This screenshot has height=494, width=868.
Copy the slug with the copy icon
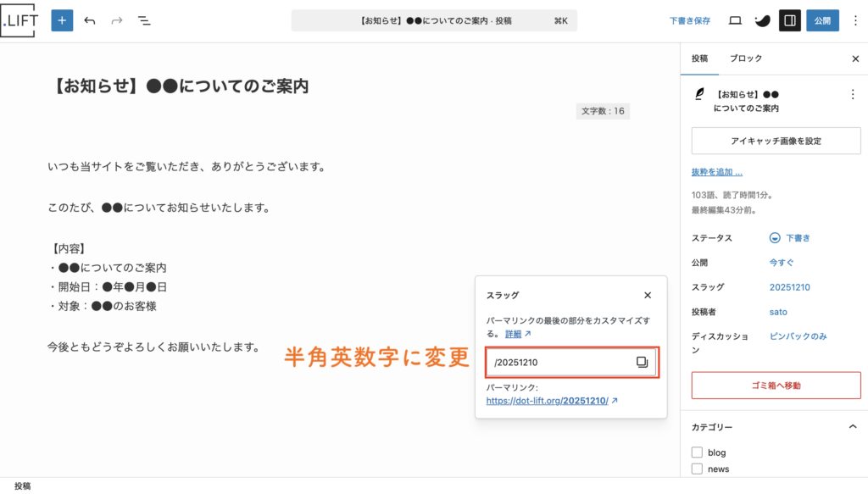click(x=642, y=363)
